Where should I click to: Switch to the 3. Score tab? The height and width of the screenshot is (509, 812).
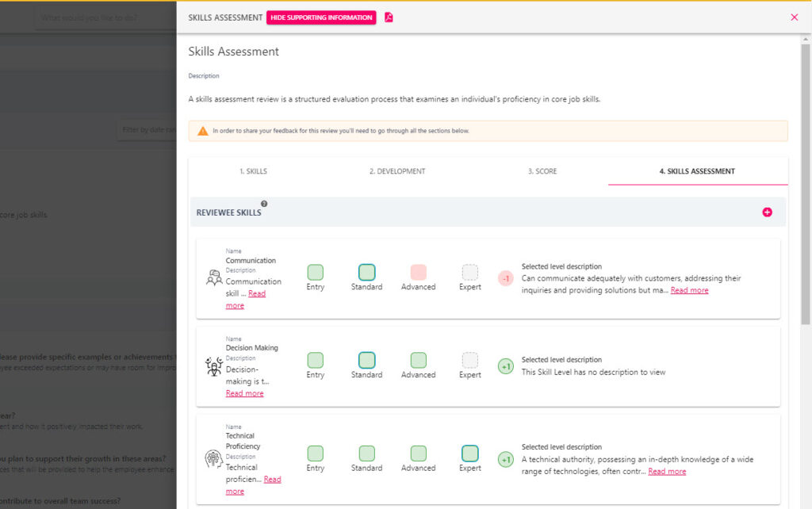542,171
